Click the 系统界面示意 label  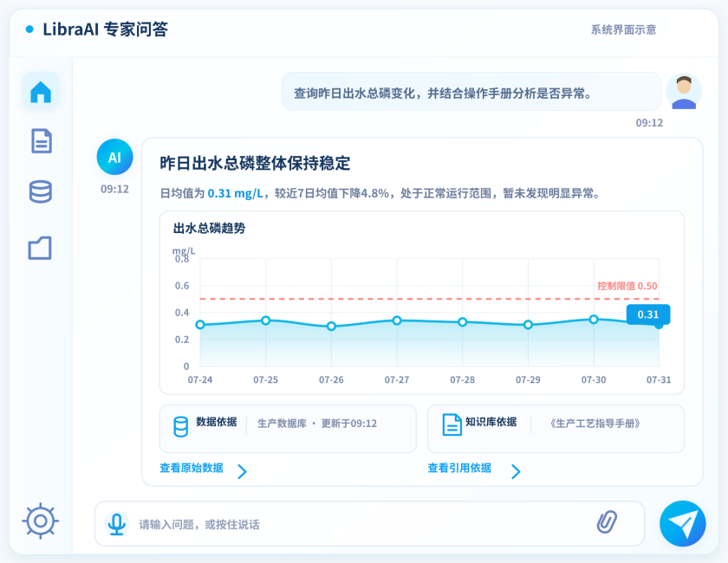coord(623,29)
